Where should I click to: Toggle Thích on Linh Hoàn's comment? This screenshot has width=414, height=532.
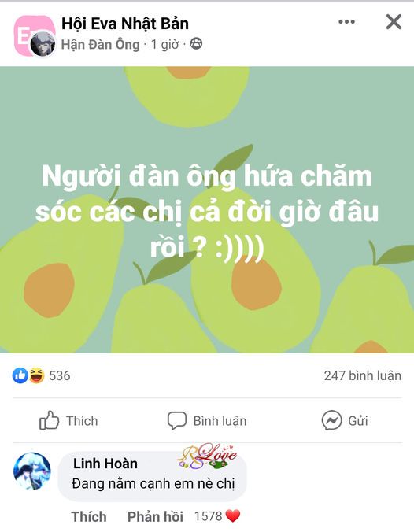[89, 517]
